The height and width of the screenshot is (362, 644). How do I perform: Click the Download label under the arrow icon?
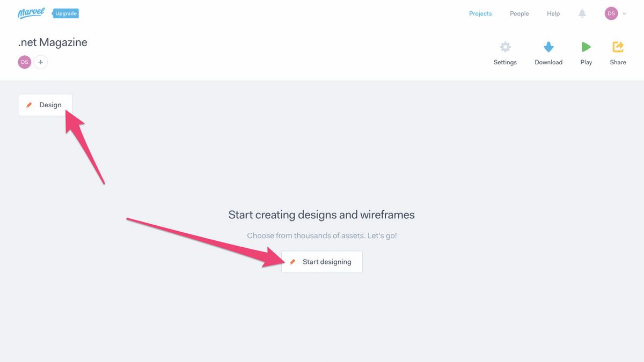tap(548, 62)
